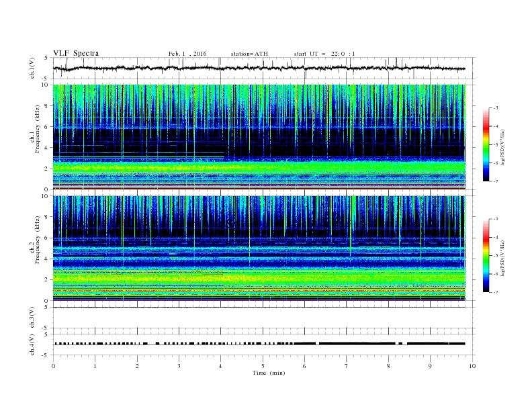Image resolution: width=532 pixels, height=411 pixels.
Task: Click time axis tick label "7"
Action: [x=347, y=366]
